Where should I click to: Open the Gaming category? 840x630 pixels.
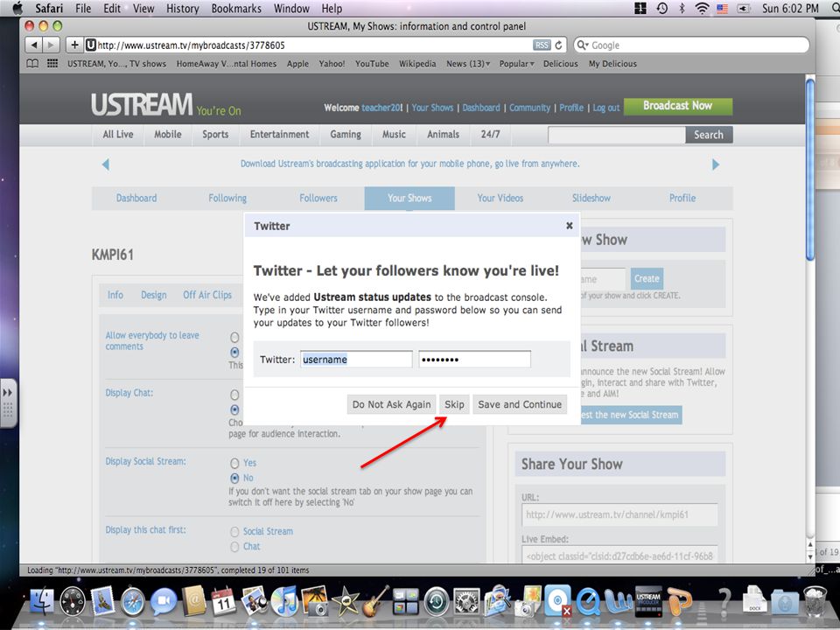(x=346, y=135)
